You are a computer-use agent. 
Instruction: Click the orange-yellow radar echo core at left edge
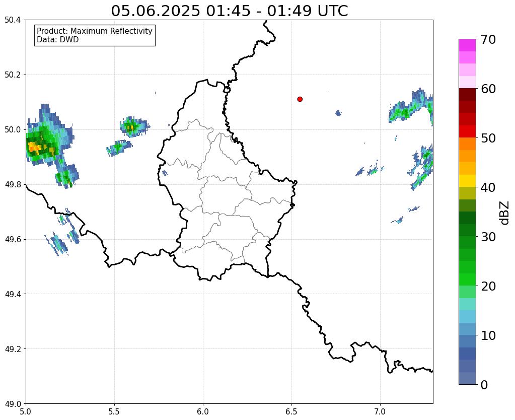tap(34, 148)
